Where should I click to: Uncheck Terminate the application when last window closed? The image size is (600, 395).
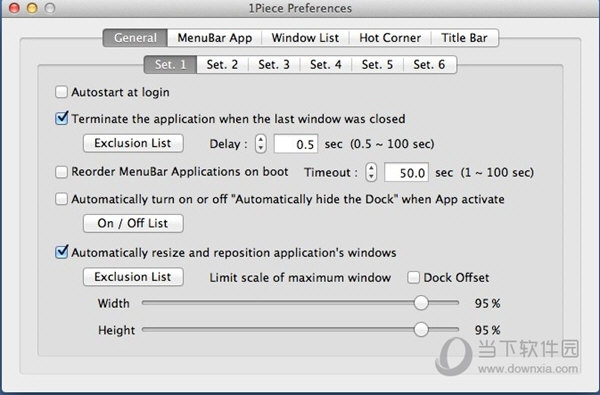point(61,118)
